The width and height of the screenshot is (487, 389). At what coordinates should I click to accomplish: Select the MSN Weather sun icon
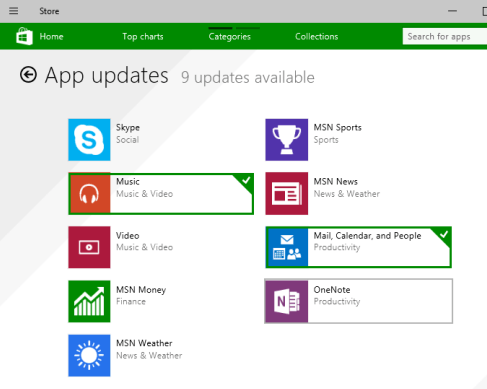coord(89,355)
